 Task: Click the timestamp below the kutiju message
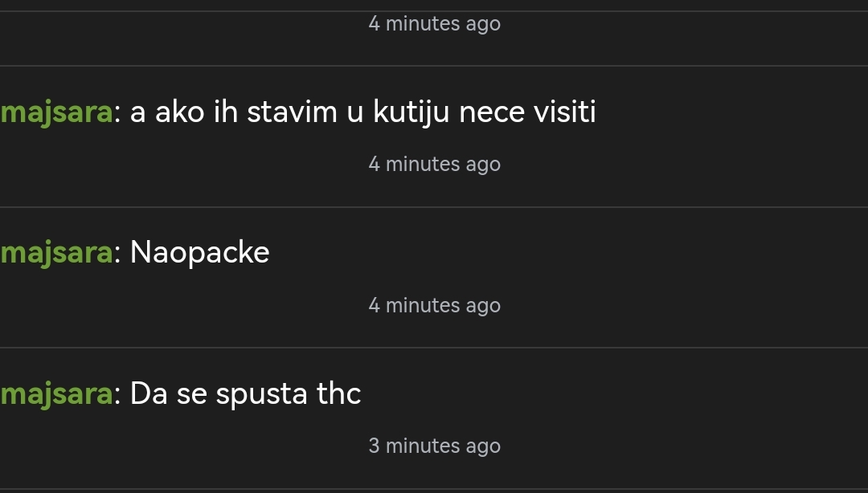[x=435, y=165]
